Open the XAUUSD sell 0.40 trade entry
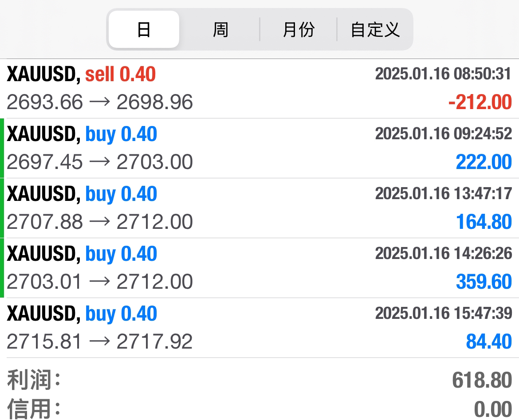 coord(82,74)
